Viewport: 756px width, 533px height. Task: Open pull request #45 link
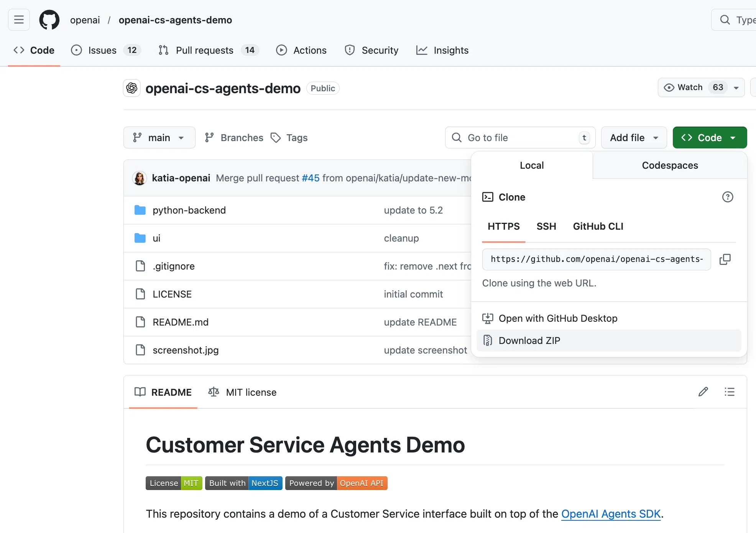311,178
